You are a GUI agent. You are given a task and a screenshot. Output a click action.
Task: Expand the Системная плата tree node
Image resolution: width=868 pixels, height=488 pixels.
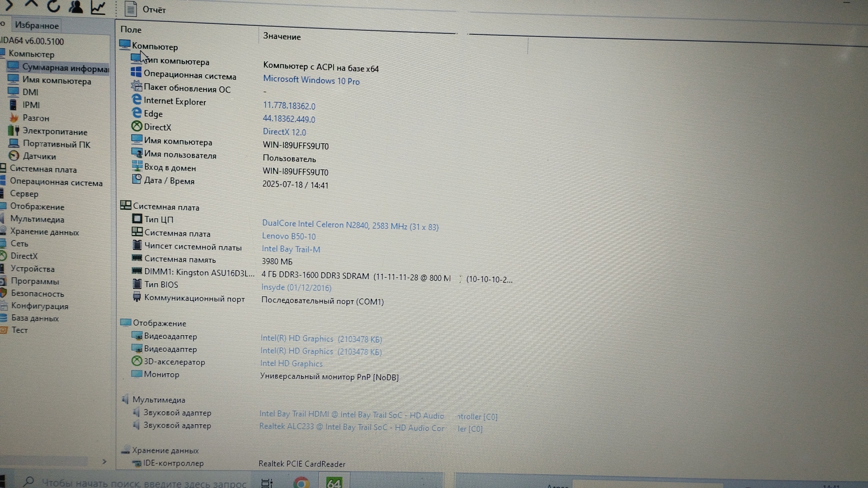(43, 169)
